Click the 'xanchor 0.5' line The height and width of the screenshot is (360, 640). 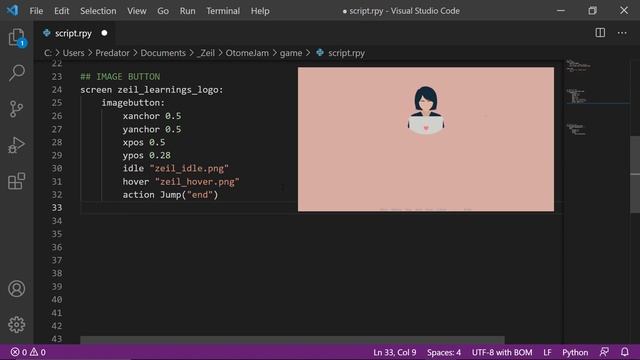[x=152, y=116]
